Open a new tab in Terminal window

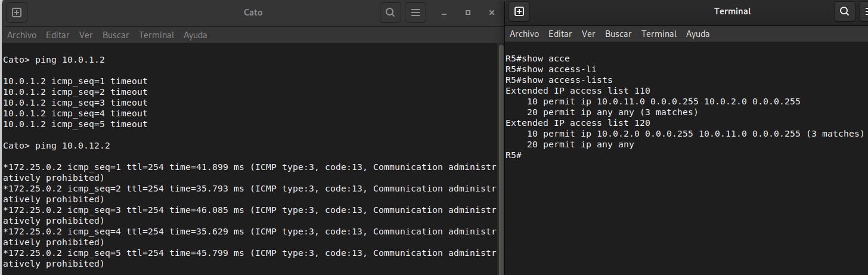tap(519, 11)
